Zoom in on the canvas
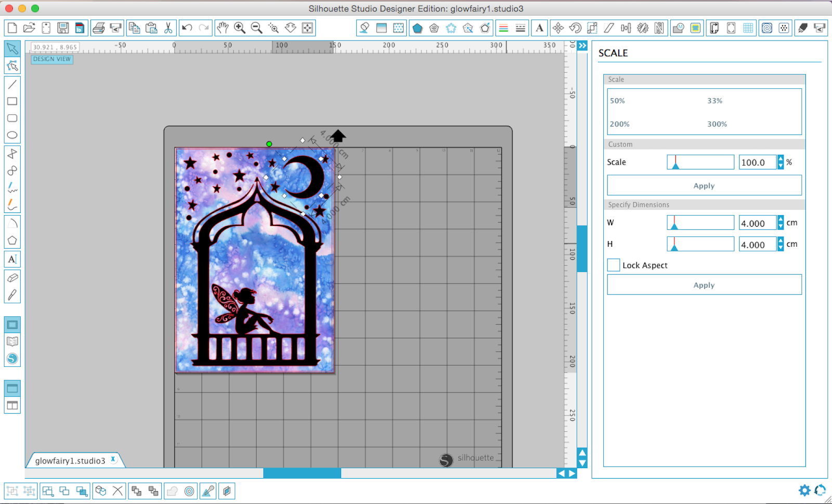This screenshot has height=504, width=832. point(240,28)
